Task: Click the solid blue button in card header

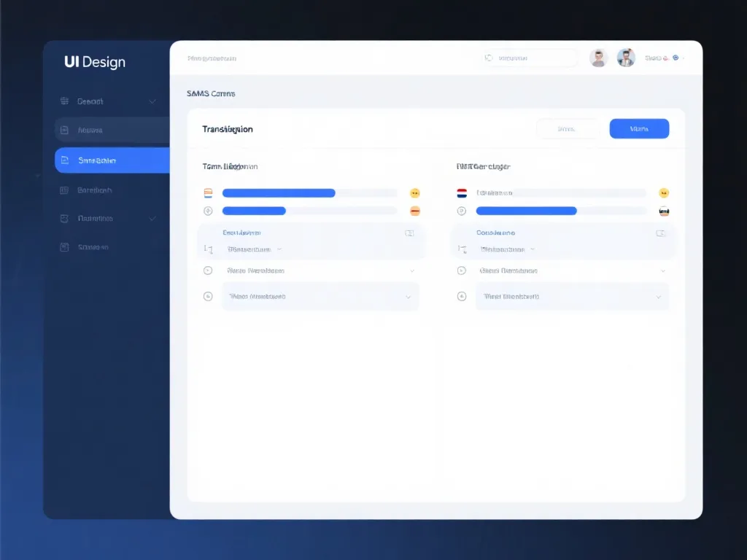Action: click(x=639, y=128)
